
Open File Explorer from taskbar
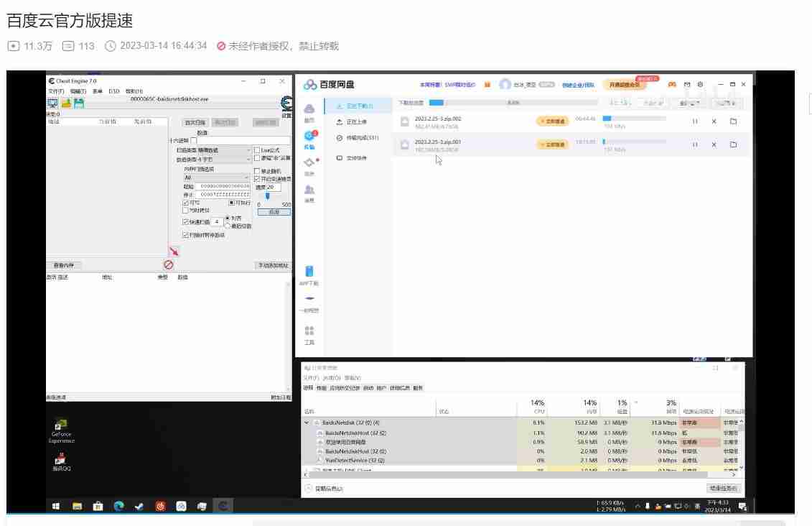pos(77,507)
